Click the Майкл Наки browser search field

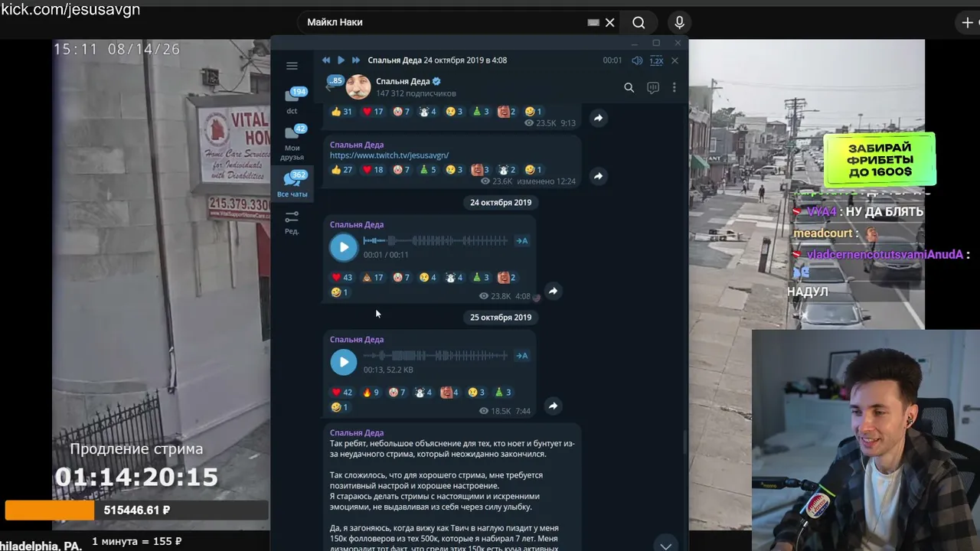click(x=444, y=22)
